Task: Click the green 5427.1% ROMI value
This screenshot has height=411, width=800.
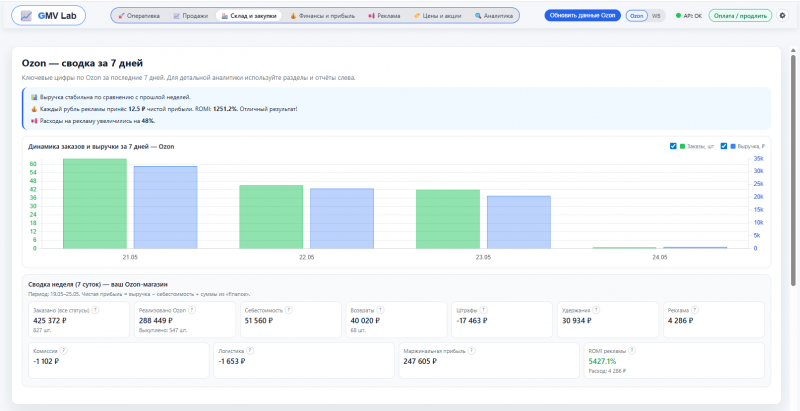Action: tap(602, 362)
